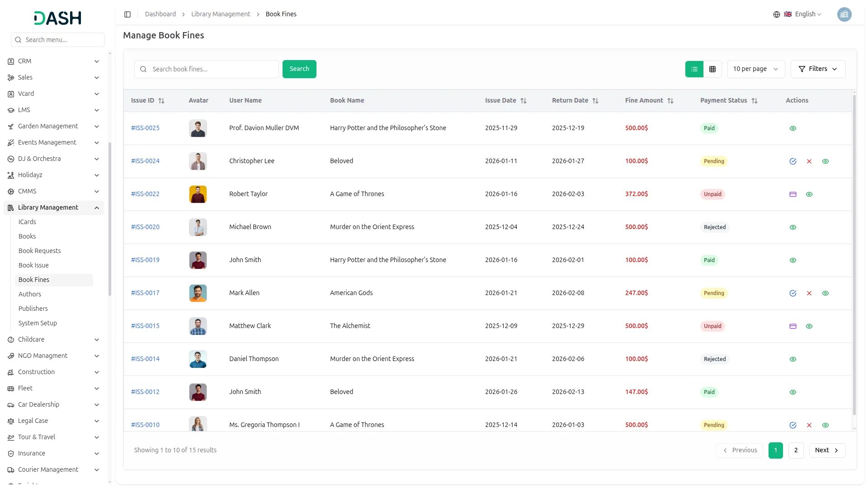Click the green Search button
Screen dimensions: 868x488
[299, 69]
